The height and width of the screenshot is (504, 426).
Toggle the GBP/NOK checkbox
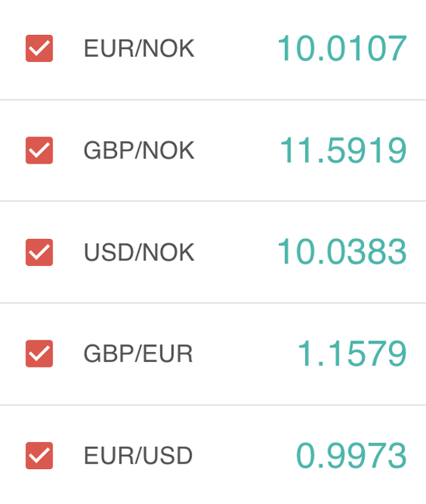tap(40, 150)
